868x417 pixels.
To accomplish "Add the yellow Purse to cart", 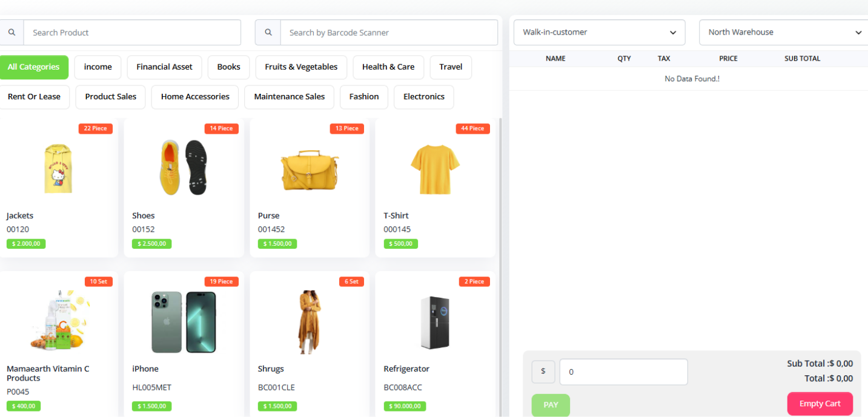I will point(310,168).
